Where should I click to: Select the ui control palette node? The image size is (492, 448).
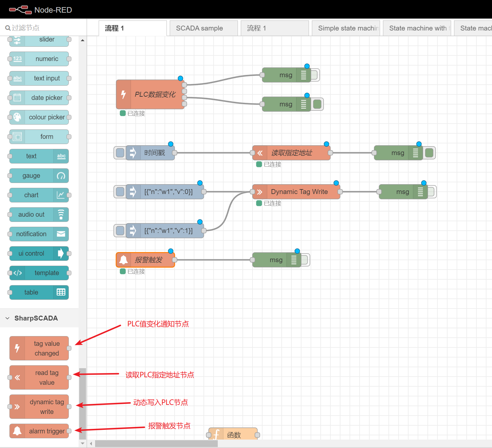click(39, 253)
